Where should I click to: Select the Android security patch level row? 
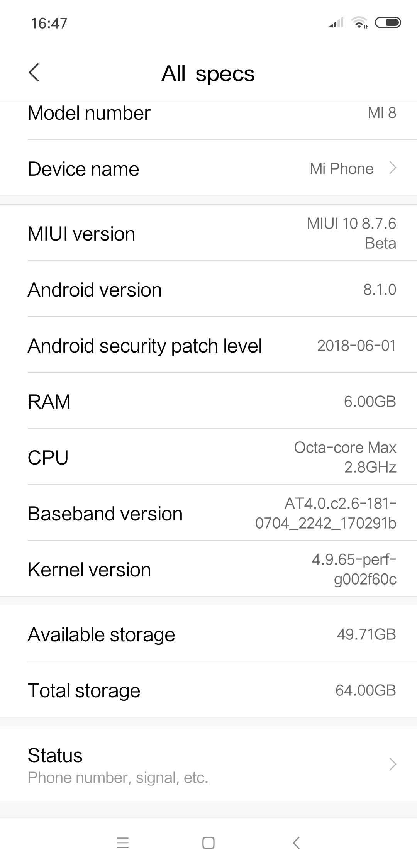pyautogui.click(x=208, y=346)
